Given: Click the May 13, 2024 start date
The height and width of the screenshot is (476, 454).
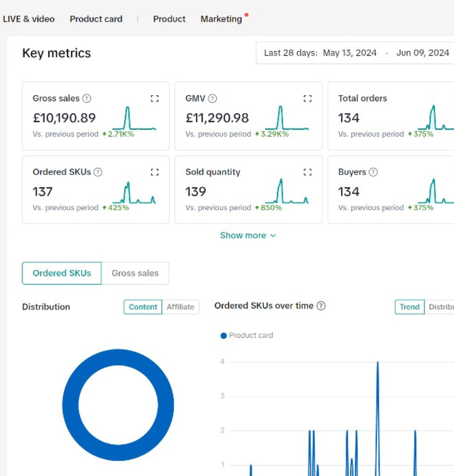Looking at the screenshot, I should coord(350,53).
